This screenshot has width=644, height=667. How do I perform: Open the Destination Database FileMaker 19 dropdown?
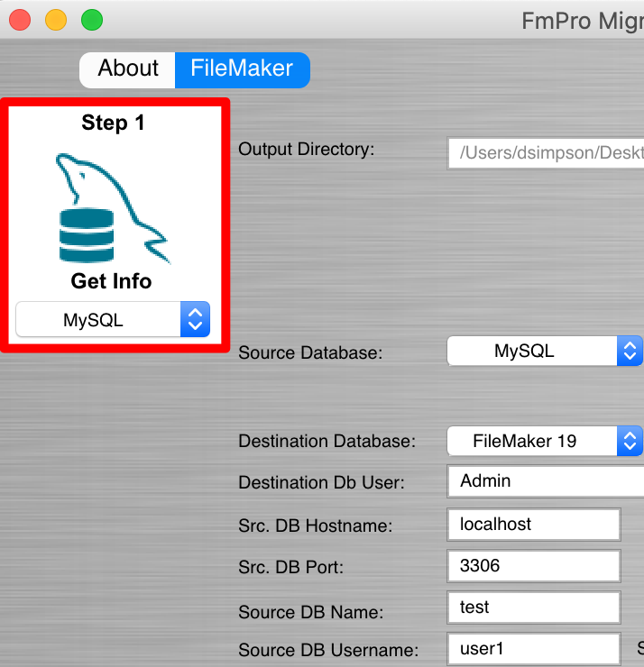(x=544, y=441)
